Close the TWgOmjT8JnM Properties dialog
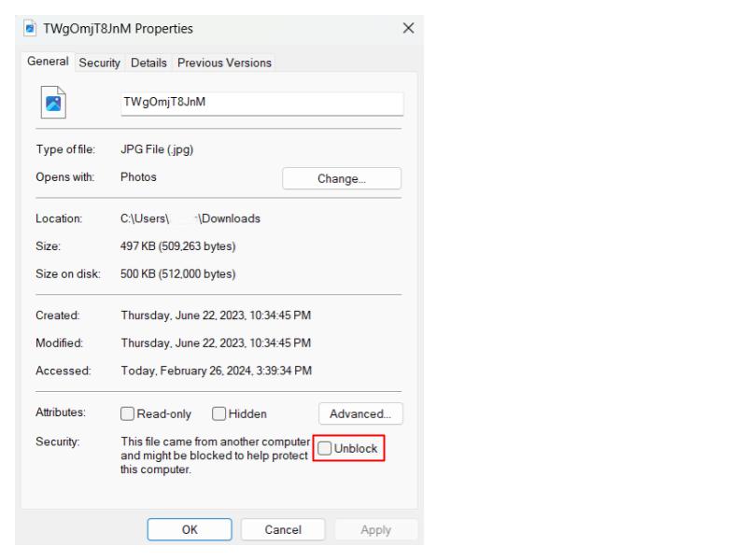Image resolution: width=747 pixels, height=560 pixels. pos(407,29)
